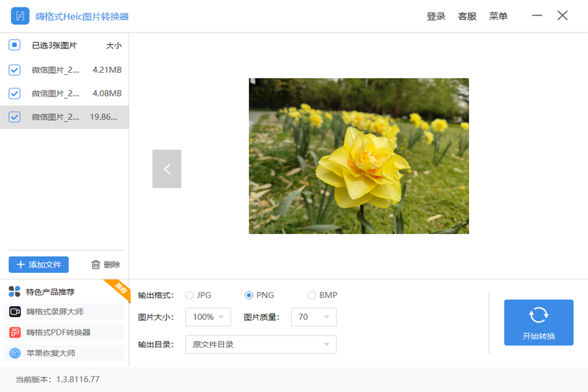Open the 输出目录 dropdown
The height and width of the screenshot is (392, 588).
click(x=261, y=344)
